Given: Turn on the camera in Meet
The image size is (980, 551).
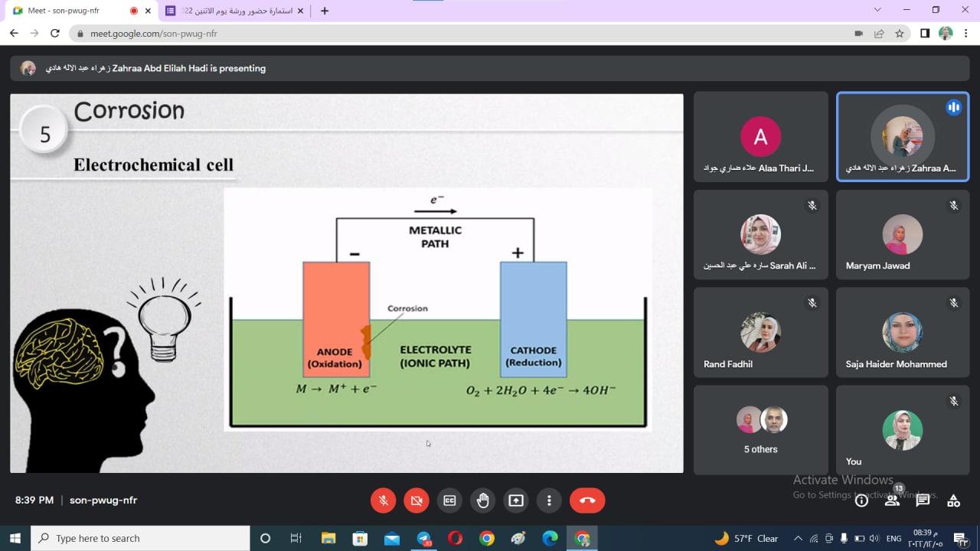Looking at the screenshot, I should (x=416, y=500).
